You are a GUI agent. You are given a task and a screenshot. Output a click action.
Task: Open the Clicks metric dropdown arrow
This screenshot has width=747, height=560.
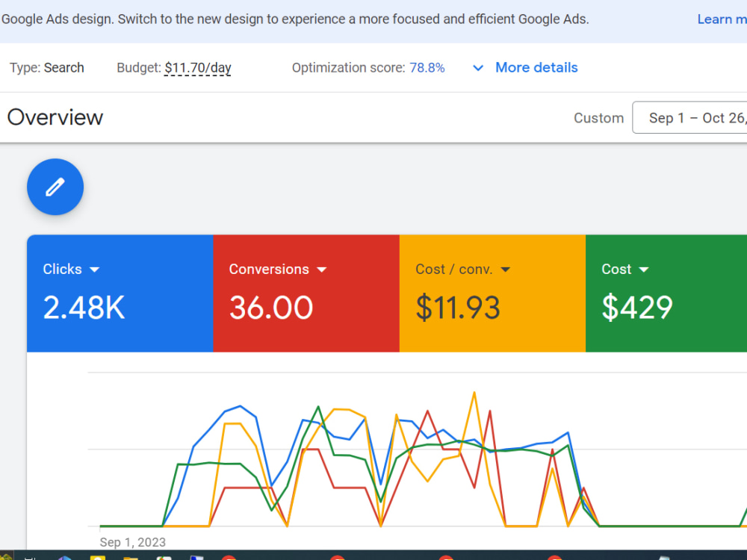pyautogui.click(x=95, y=270)
